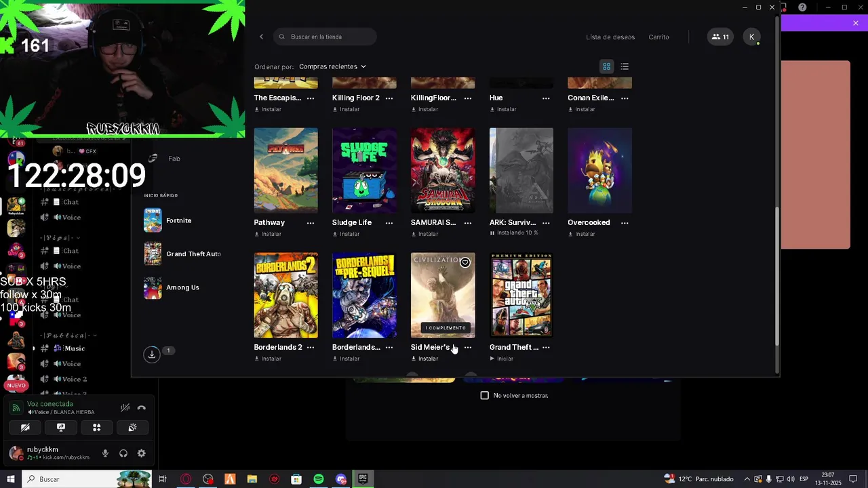
Task: Go back with the store back arrow
Action: click(x=261, y=37)
